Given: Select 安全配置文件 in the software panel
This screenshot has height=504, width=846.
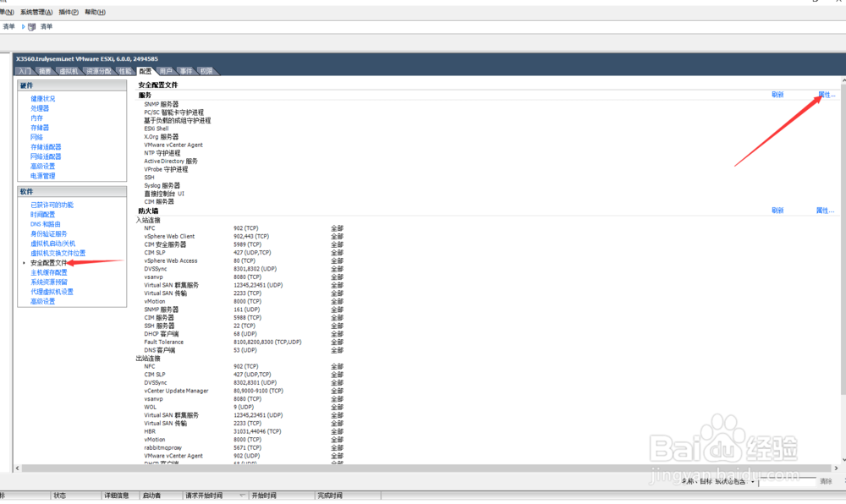Looking at the screenshot, I should tap(48, 263).
